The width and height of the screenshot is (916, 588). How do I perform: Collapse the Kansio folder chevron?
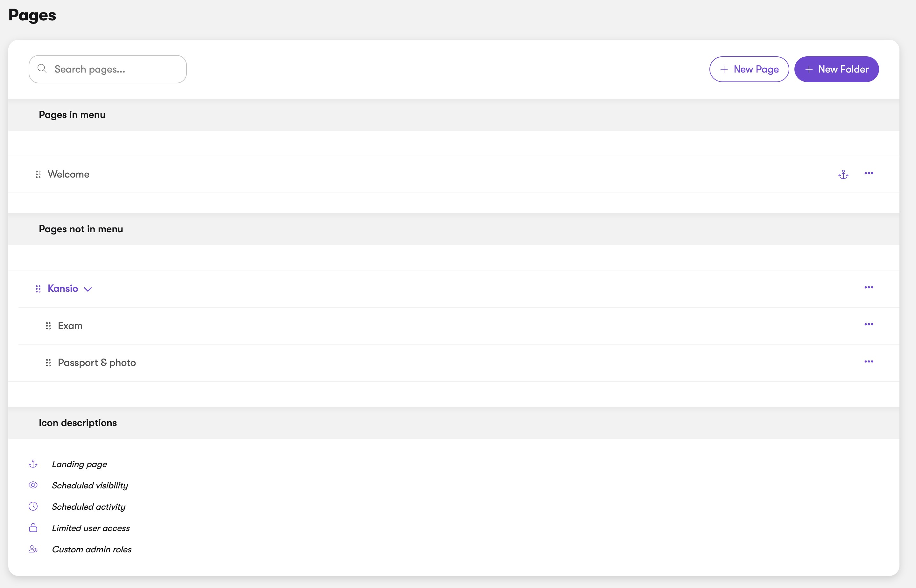coord(88,290)
